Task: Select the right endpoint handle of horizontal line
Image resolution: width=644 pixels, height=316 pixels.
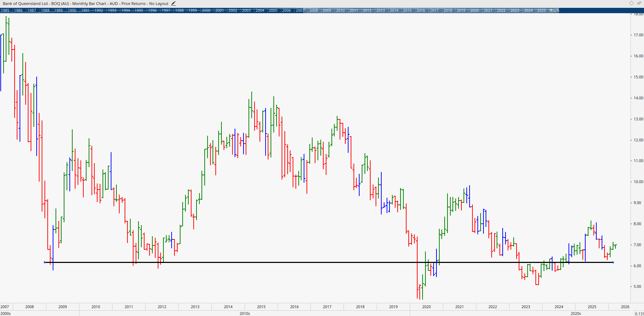Action: pos(613,262)
